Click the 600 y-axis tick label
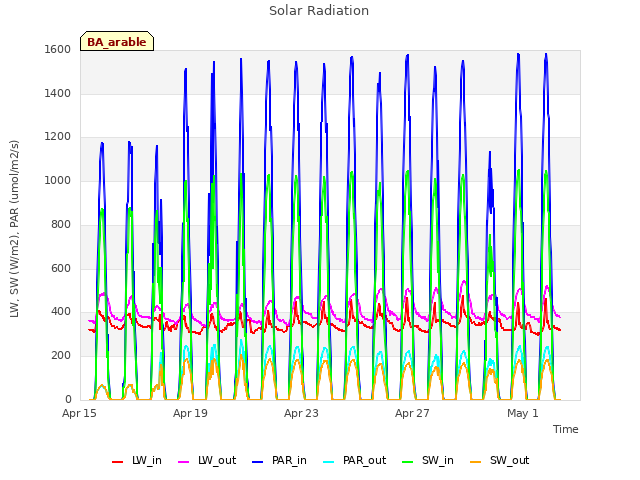 click(x=61, y=268)
